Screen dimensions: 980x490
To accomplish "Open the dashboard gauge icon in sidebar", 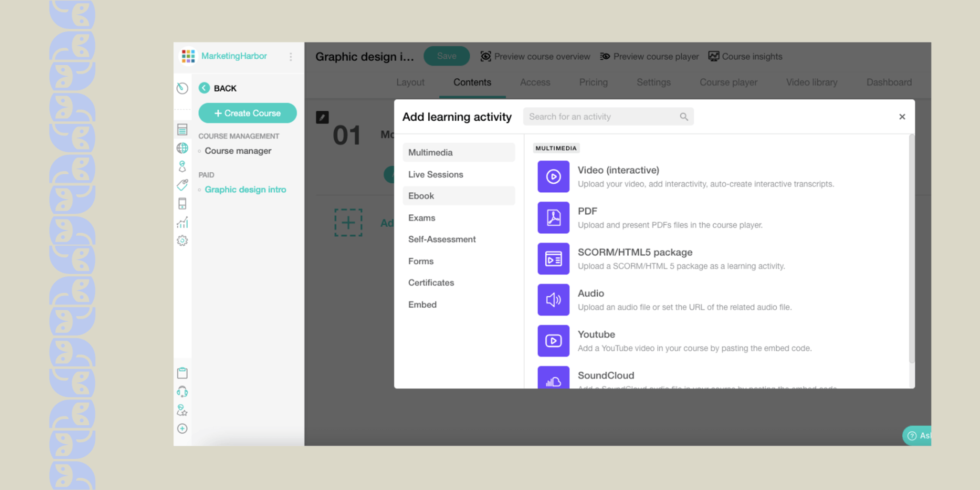I will point(182,88).
